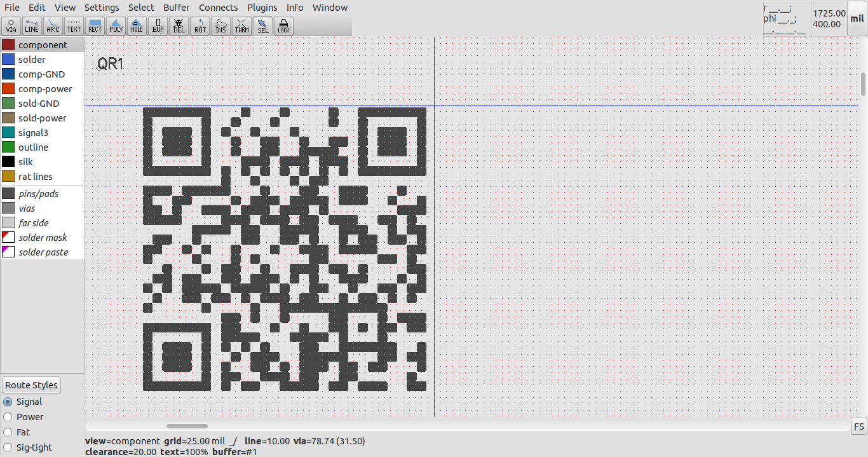Click the comp-GND layer color swatch

pos(8,74)
